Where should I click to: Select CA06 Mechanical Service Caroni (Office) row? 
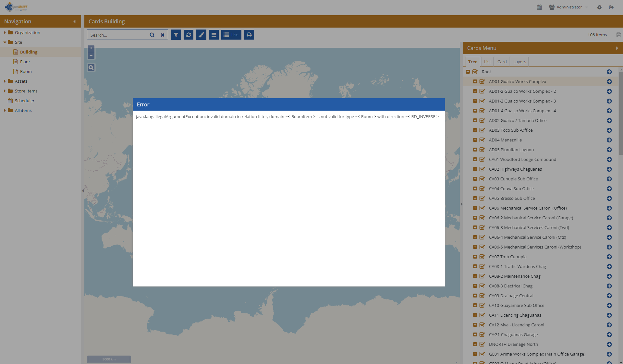(540, 208)
